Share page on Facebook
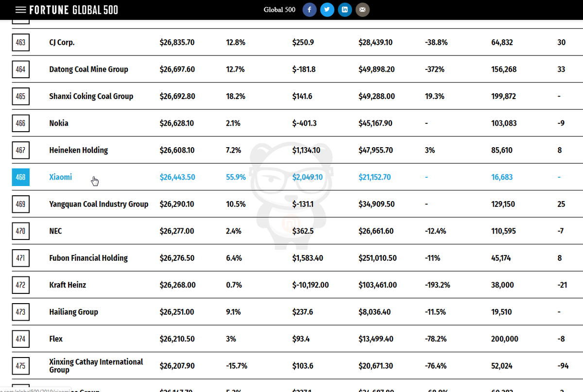 tap(309, 10)
